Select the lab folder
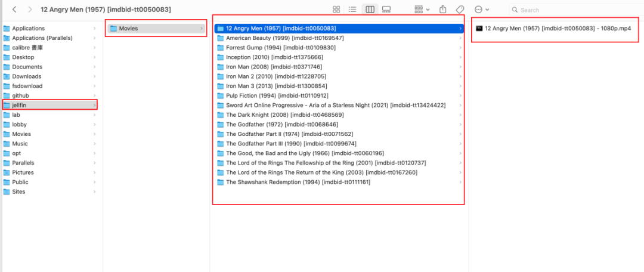The image size is (644, 272). click(x=49, y=115)
